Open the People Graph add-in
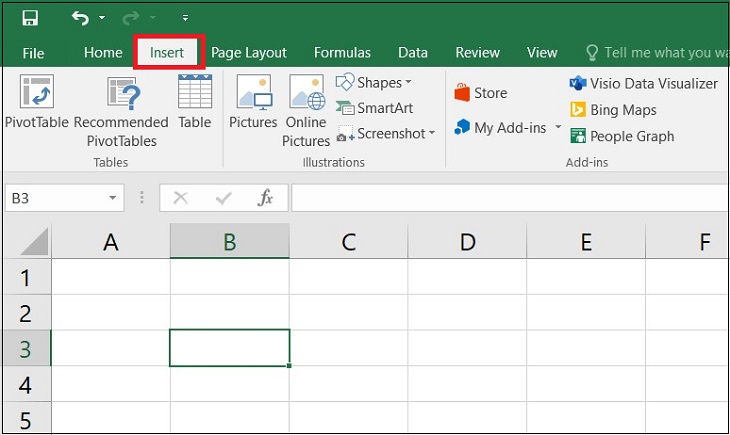The height and width of the screenshot is (435, 730). point(622,136)
